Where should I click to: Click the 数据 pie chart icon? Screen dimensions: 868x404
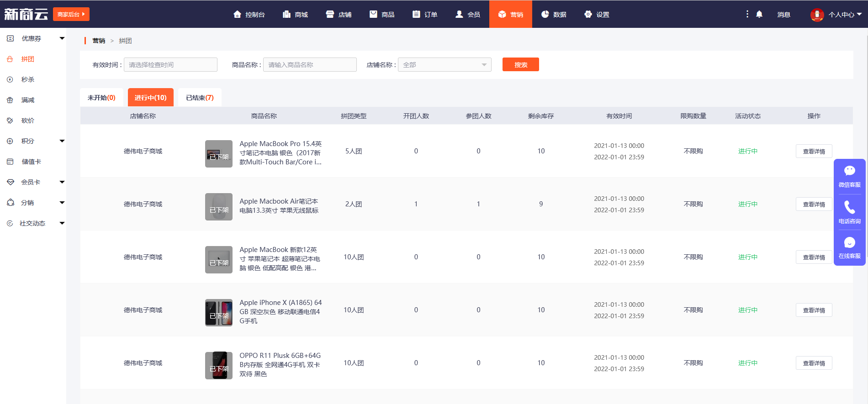coord(545,14)
